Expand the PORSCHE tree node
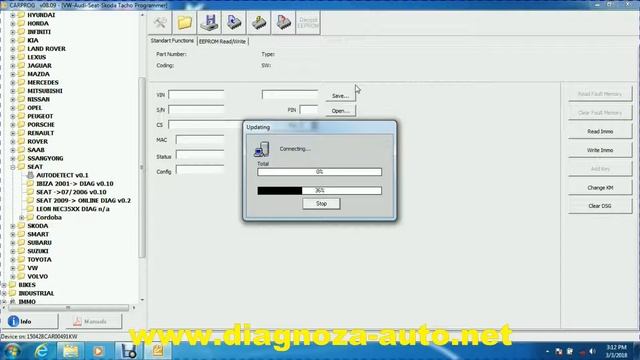 [13, 124]
